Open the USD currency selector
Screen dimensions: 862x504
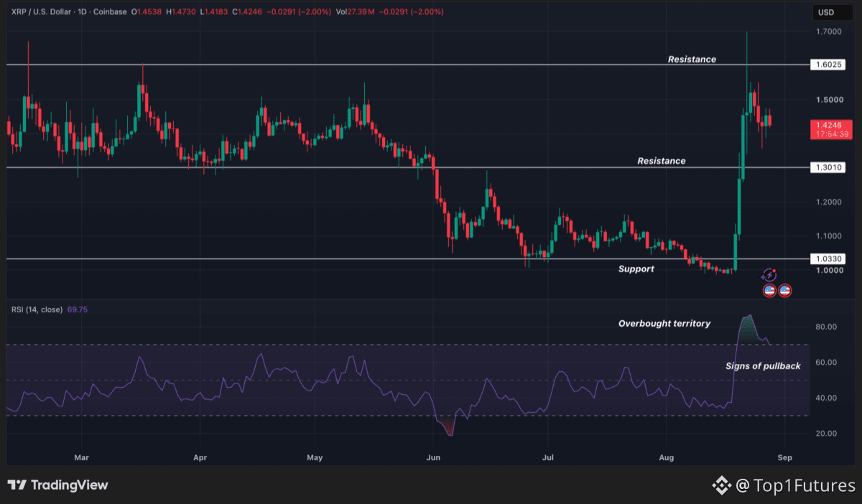(833, 12)
